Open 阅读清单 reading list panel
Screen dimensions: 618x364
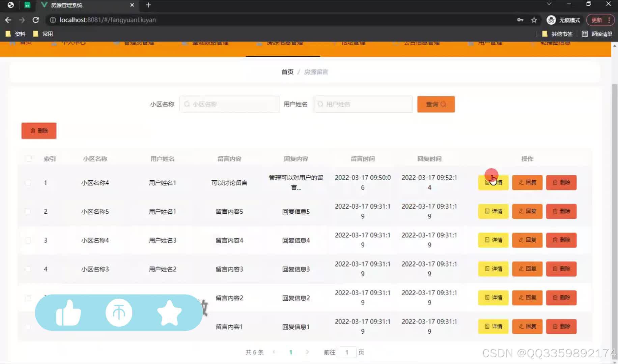click(598, 34)
